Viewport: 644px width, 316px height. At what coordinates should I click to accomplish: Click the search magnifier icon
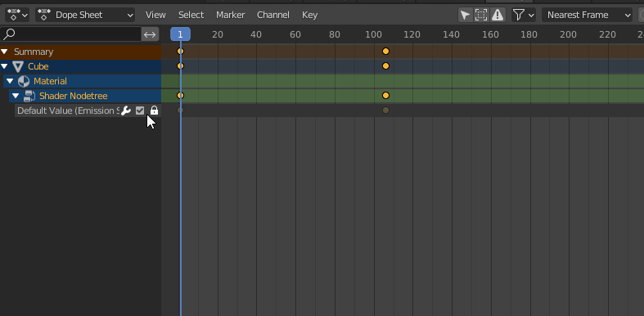pos(9,34)
